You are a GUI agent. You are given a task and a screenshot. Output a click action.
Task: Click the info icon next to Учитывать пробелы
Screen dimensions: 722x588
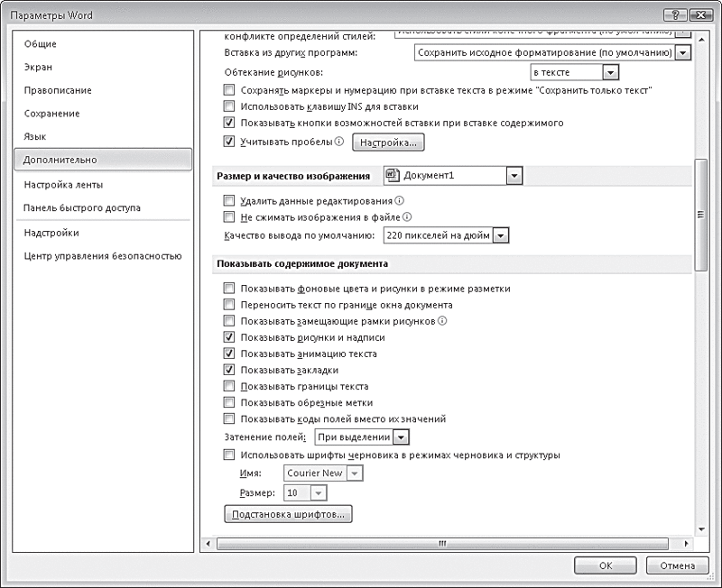point(339,142)
